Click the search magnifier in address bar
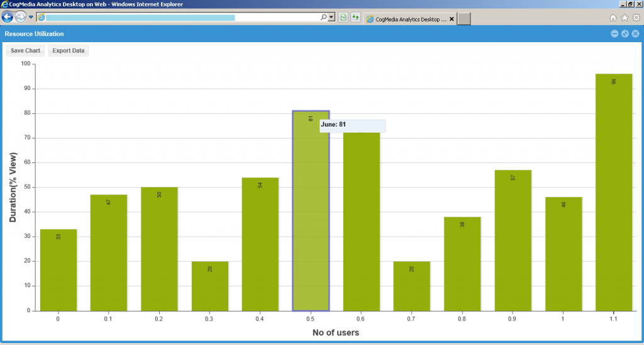Viewport: 644px width, 345px height. tap(324, 18)
